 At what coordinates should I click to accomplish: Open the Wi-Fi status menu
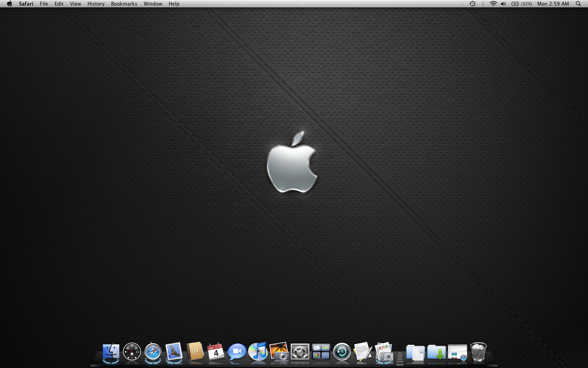click(493, 4)
